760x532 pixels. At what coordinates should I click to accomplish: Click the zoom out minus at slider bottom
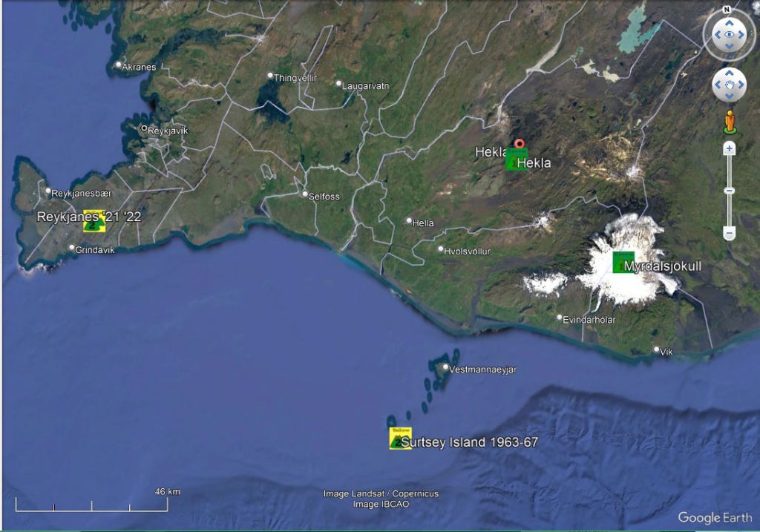click(729, 233)
